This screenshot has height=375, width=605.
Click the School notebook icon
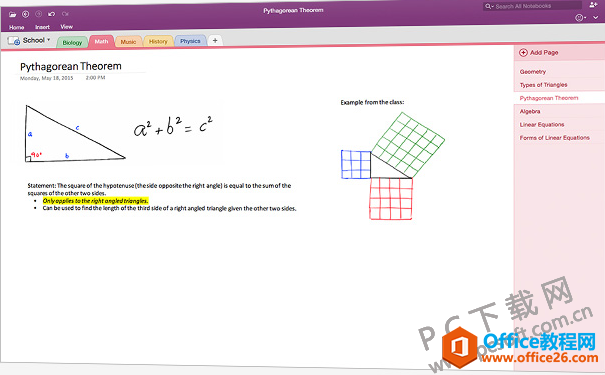(14, 41)
